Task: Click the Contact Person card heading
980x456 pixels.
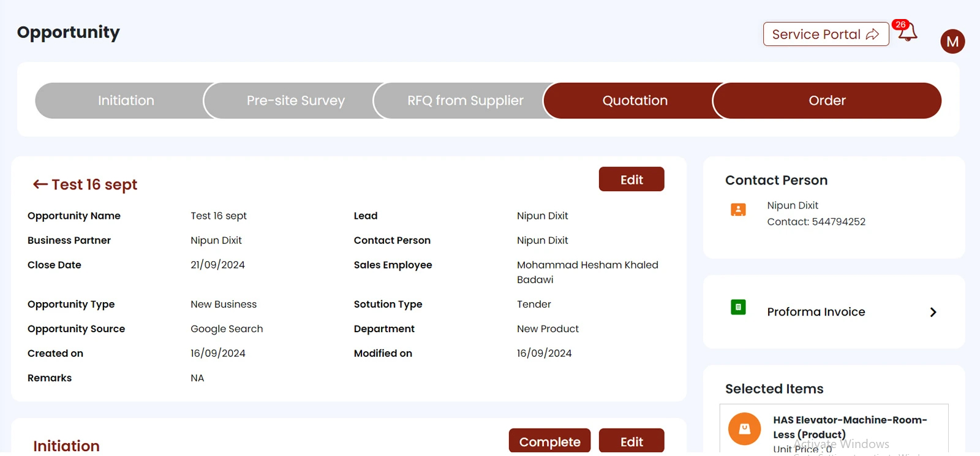Action: pos(776,180)
